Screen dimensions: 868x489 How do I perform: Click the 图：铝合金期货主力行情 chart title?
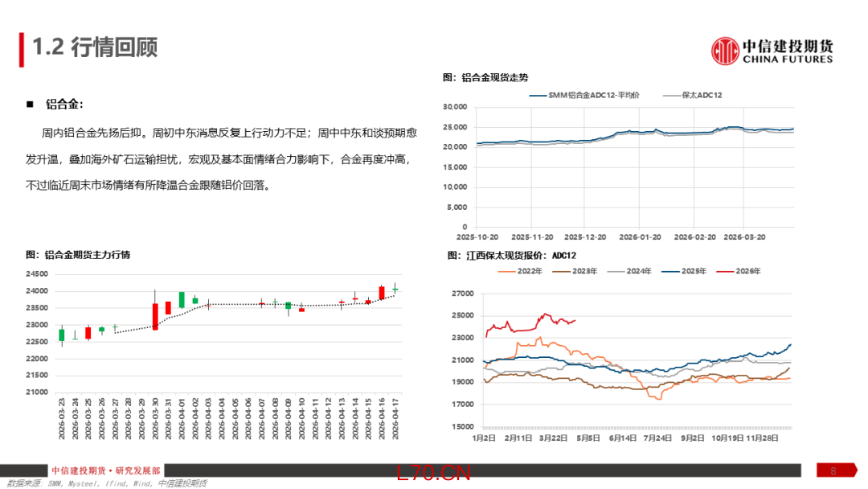[x=77, y=254]
